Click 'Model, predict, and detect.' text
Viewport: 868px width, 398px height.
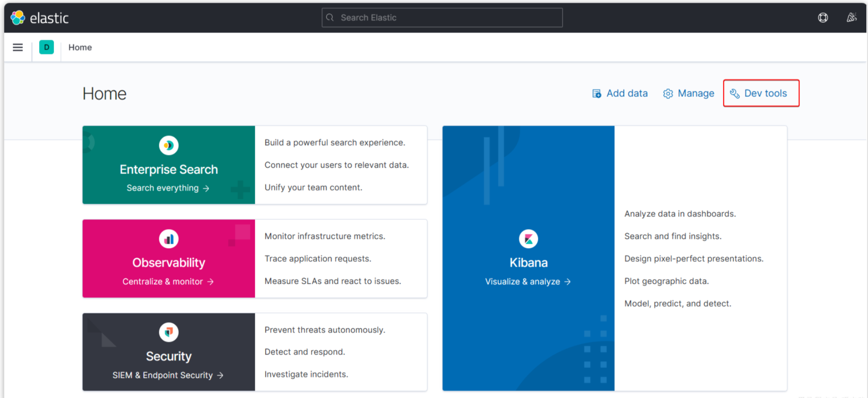click(677, 304)
